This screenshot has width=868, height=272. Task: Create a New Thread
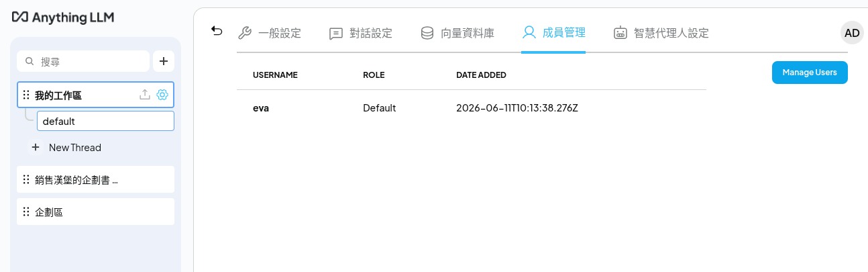[66, 147]
